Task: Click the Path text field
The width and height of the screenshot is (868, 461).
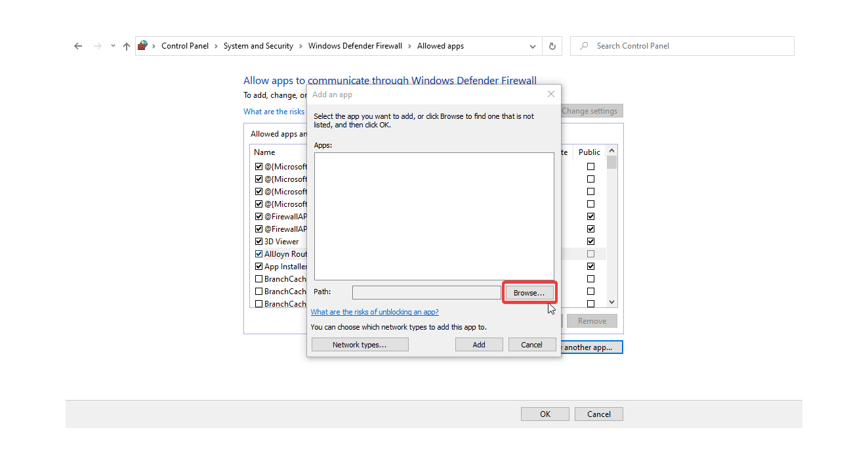Action: click(x=426, y=292)
